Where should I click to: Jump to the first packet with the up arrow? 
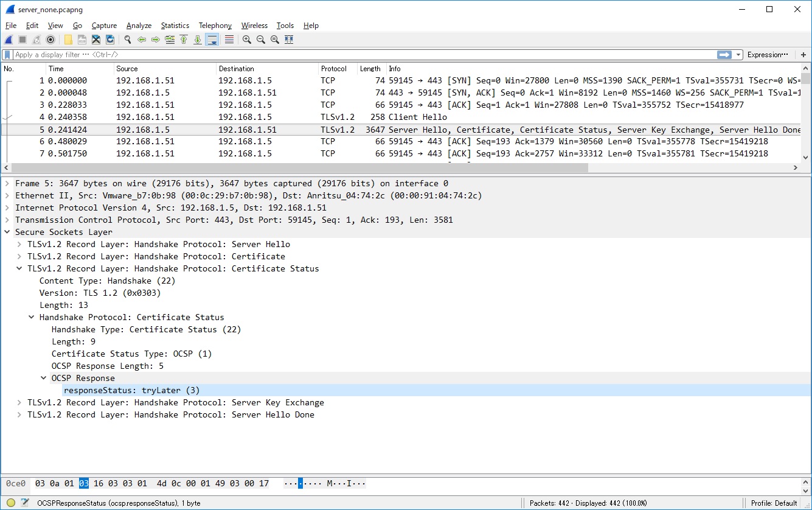[x=184, y=39]
